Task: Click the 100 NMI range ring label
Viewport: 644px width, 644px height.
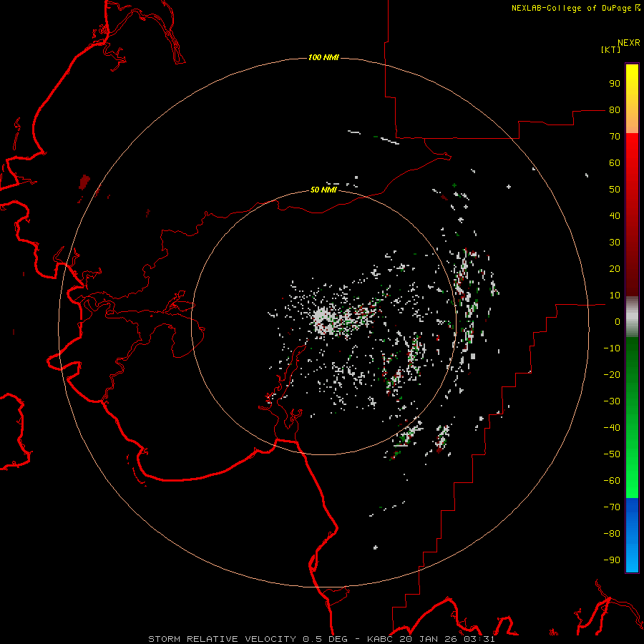Action: click(323, 57)
